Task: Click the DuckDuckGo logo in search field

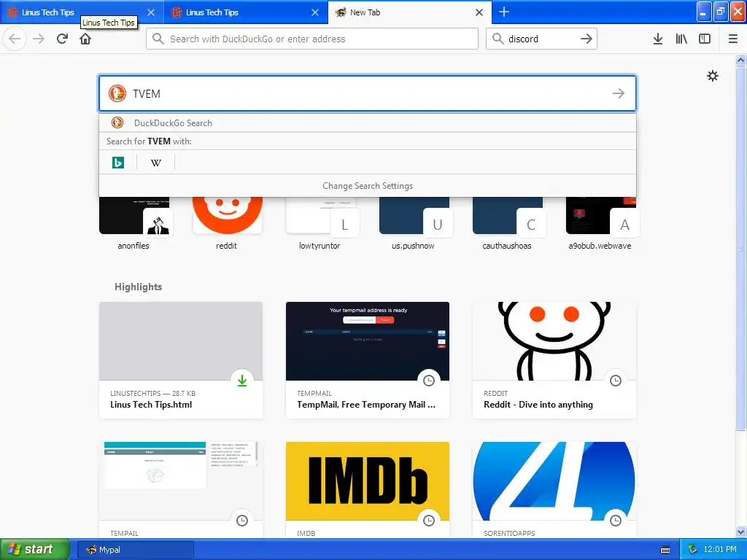Action: pos(117,93)
